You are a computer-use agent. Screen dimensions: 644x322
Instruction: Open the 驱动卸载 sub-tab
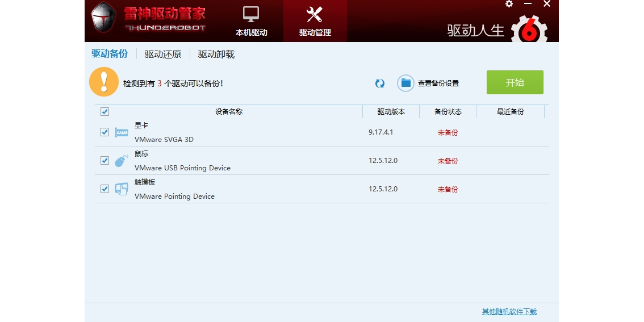pyautogui.click(x=216, y=55)
